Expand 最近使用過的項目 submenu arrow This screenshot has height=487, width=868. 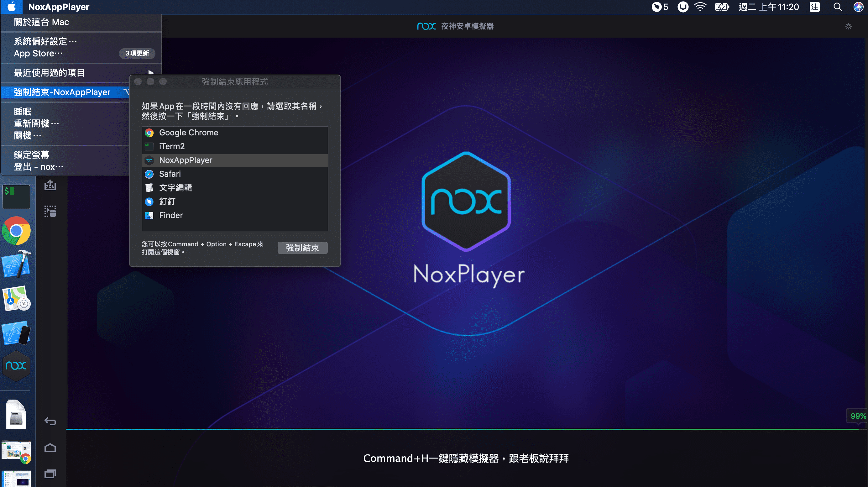tap(151, 72)
